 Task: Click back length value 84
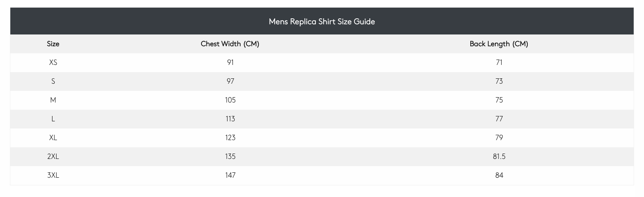tap(499, 176)
